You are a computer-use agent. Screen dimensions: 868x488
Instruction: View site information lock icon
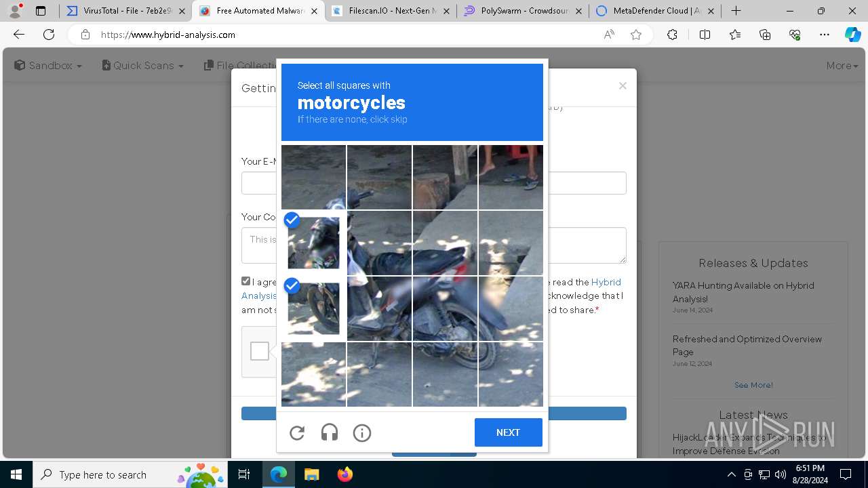[x=85, y=35]
